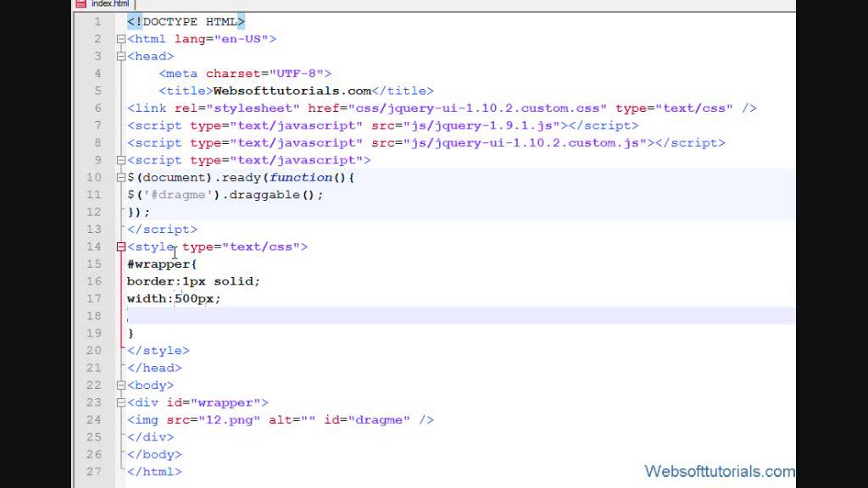The width and height of the screenshot is (868, 488).
Task: Click the red unsaved icon on index.html tab
Action: click(x=81, y=3)
